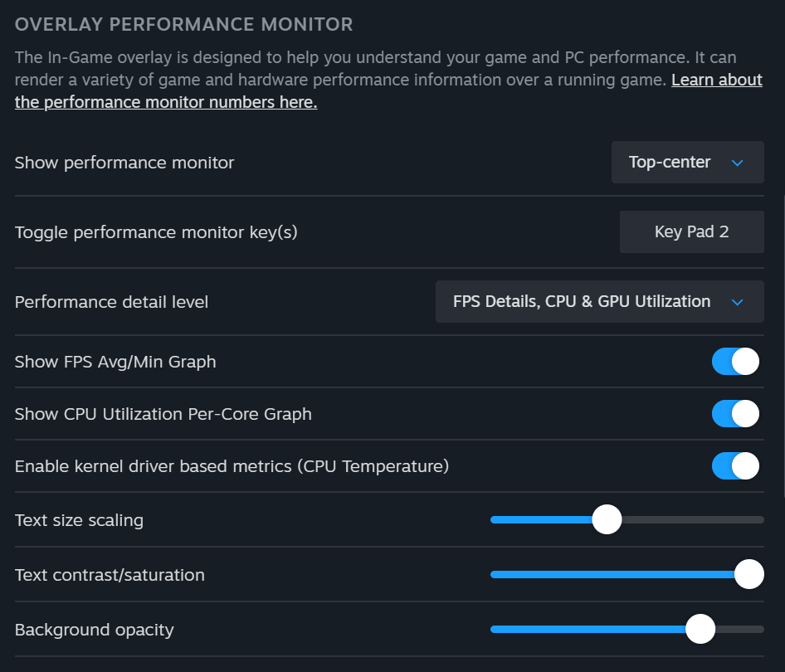Click the Overlay Performance Monitor heading
Viewport: 785px width, 672px height.
point(183,25)
